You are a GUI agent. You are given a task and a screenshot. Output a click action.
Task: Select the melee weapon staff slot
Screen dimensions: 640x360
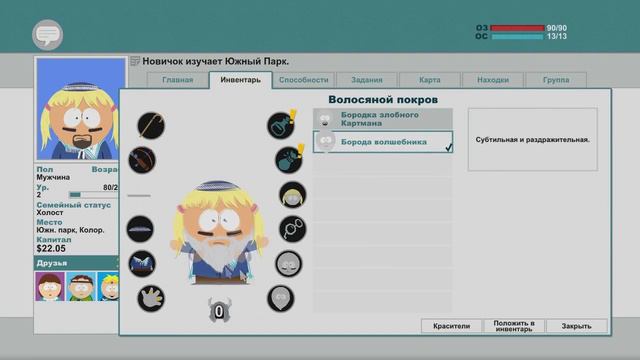[151, 125]
